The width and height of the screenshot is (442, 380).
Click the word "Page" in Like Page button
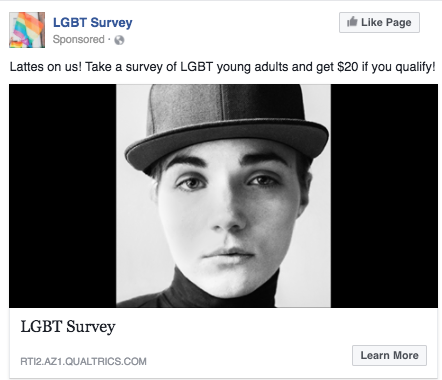[x=399, y=23]
